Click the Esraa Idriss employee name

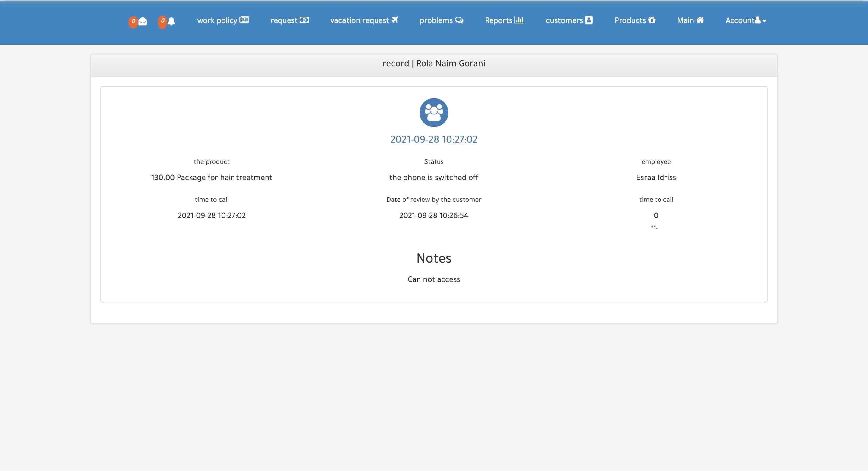(x=656, y=177)
